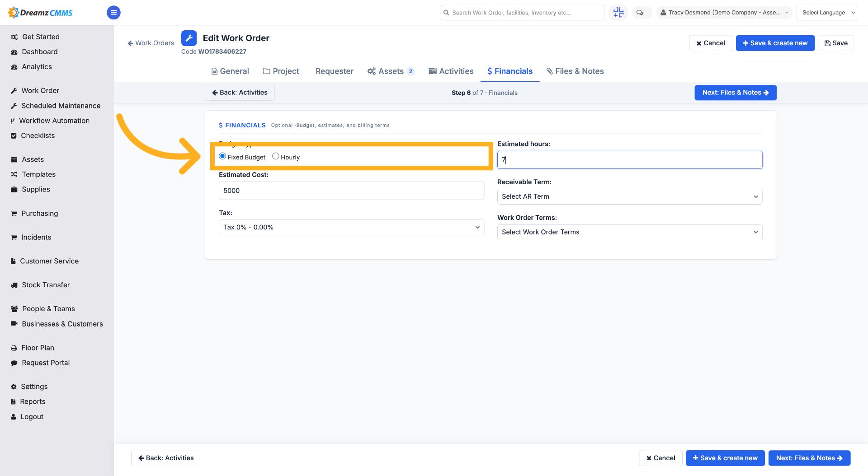The image size is (868, 476).
Task: Expand the Tax dropdown
Action: 351,227
